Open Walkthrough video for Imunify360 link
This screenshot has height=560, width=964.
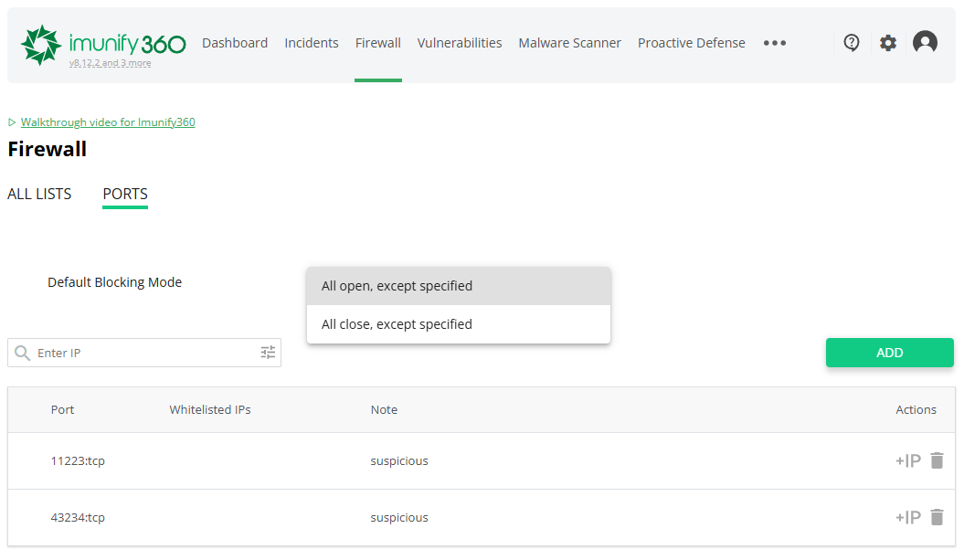click(x=108, y=122)
